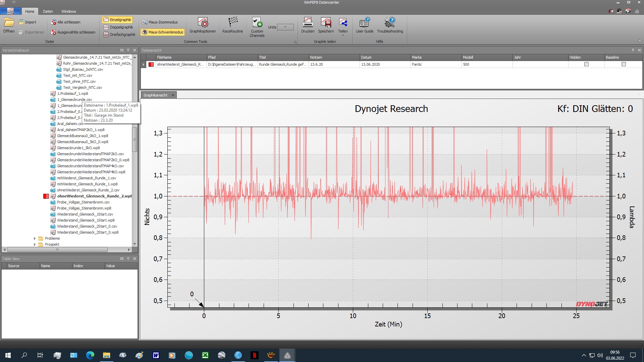The image size is (644, 362).
Task: Switch to the Daten ribbon tab
Action: 48,11
